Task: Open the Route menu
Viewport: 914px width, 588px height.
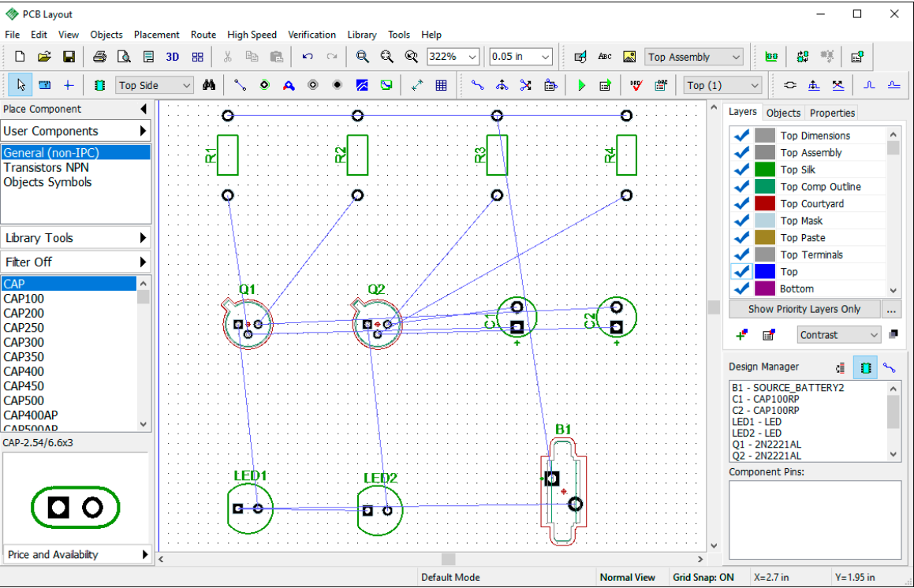Action: 203,35
